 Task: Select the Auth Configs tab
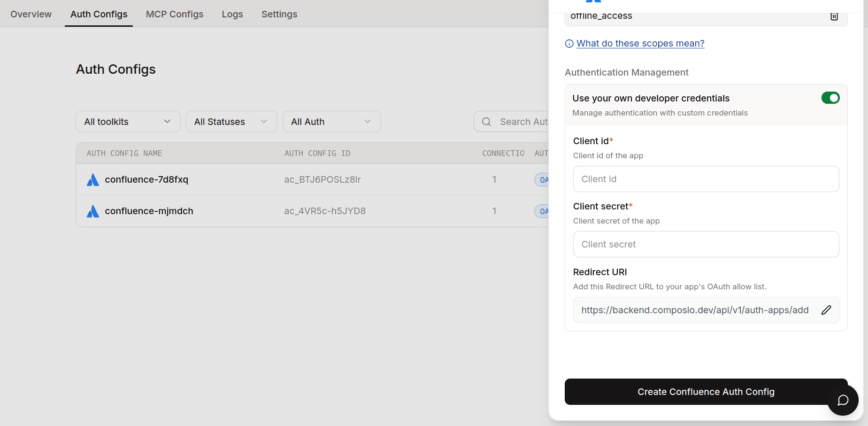click(99, 14)
